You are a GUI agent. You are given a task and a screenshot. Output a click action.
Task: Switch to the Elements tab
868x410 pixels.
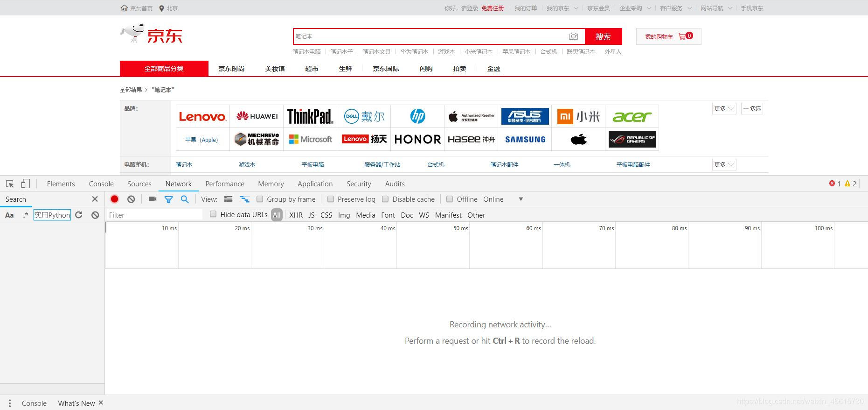(61, 184)
